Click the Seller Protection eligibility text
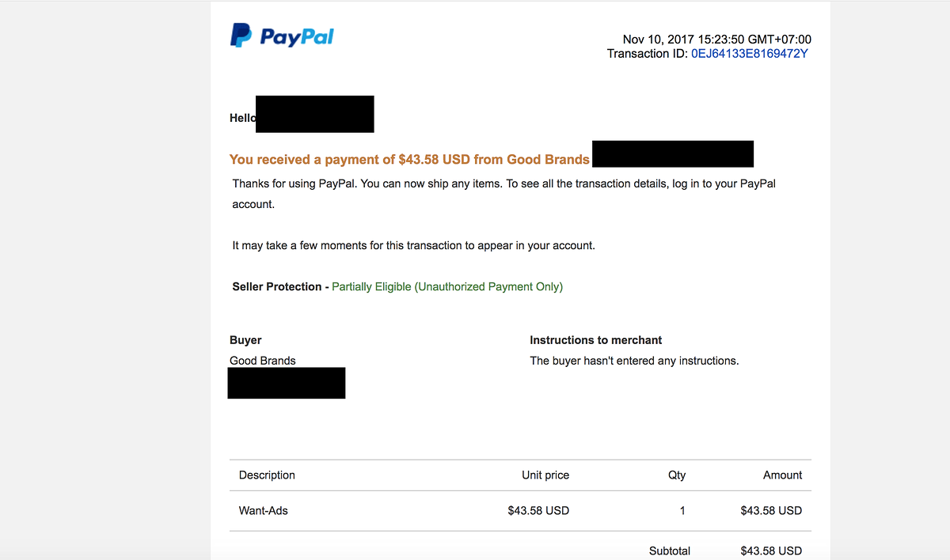This screenshot has width=950, height=560. (x=446, y=287)
